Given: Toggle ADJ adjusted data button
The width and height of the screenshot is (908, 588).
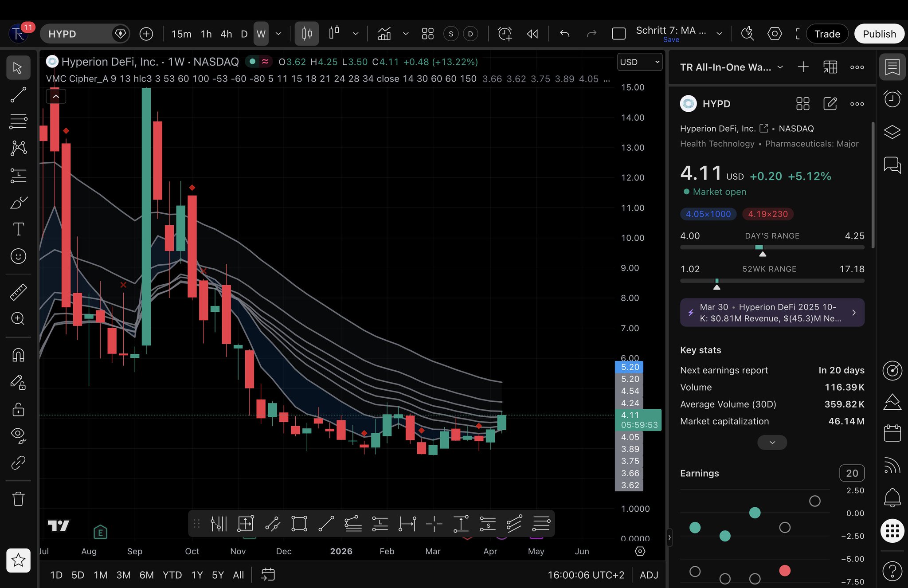Looking at the screenshot, I should pos(649,575).
